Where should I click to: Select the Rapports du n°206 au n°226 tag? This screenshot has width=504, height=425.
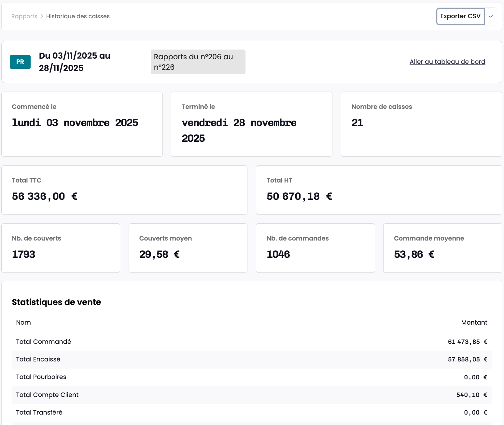pyautogui.click(x=198, y=62)
